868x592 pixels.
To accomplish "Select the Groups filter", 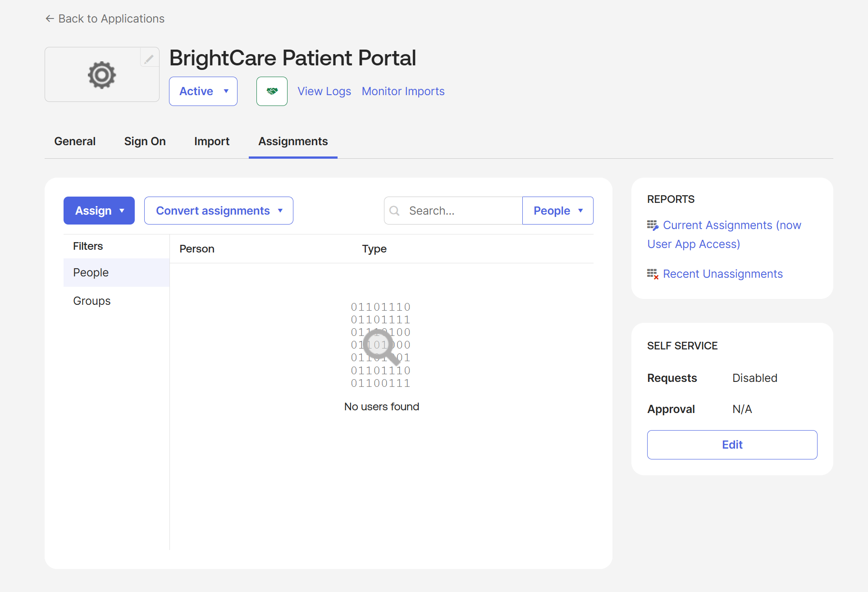I will click(92, 301).
